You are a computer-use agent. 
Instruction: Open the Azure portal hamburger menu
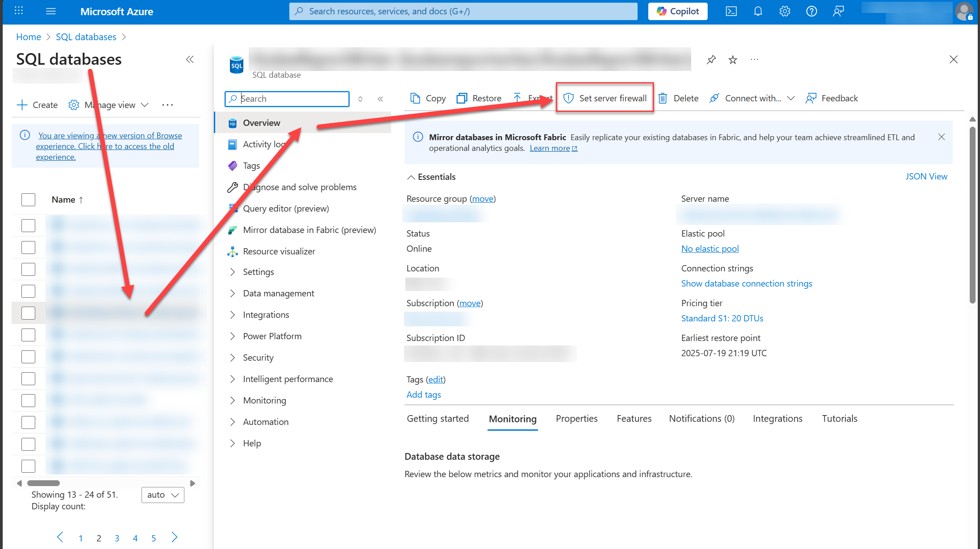tap(51, 11)
